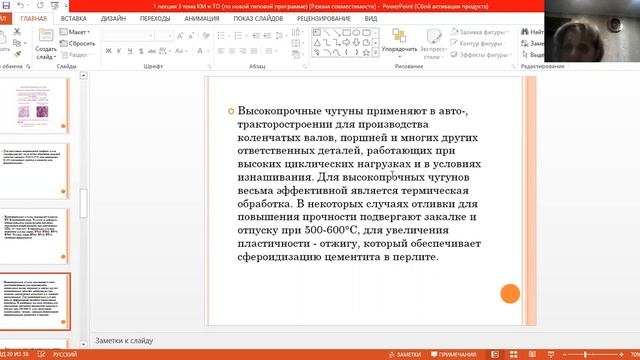Click zoom in plus button
This screenshot has width=640, height=360.
pos(621,355)
